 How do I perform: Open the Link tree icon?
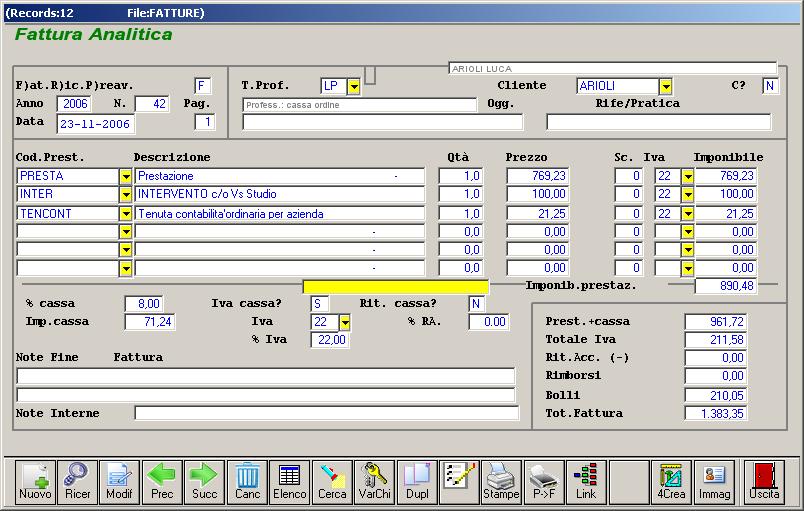[x=586, y=482]
